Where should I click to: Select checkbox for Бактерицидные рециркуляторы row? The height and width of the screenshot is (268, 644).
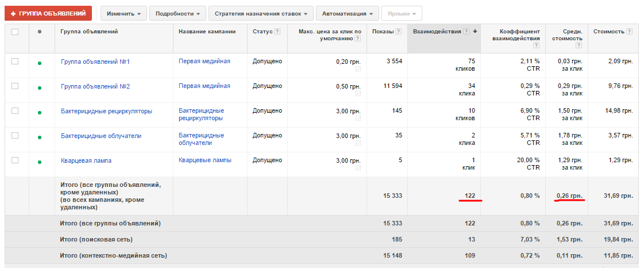coord(15,110)
